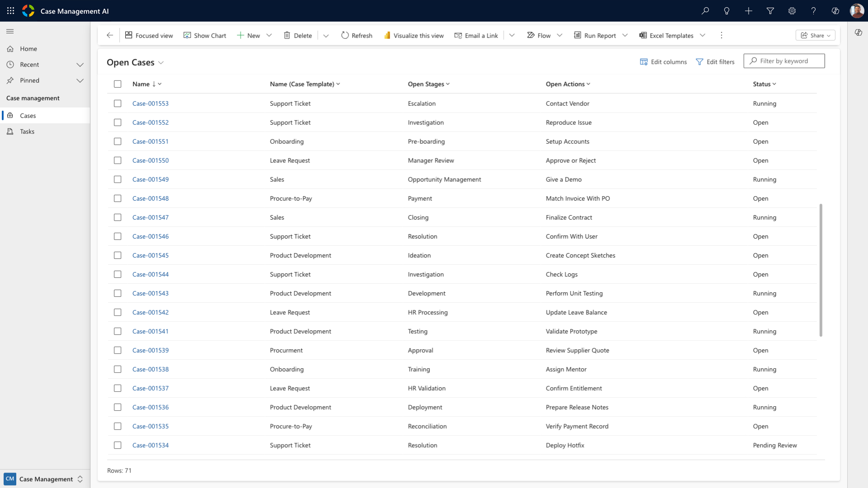Toggle the select-all checkbox in the header
This screenshot has width=868, height=488.
[118, 84]
